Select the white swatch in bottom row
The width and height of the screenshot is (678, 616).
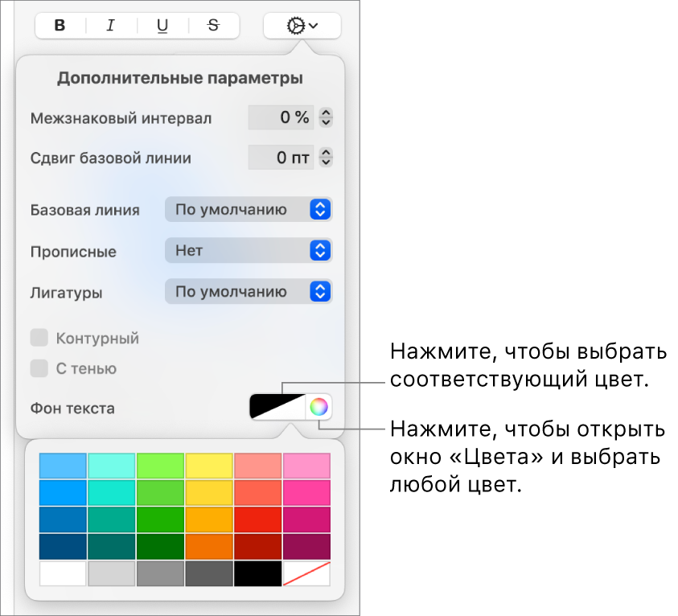pos(63,573)
